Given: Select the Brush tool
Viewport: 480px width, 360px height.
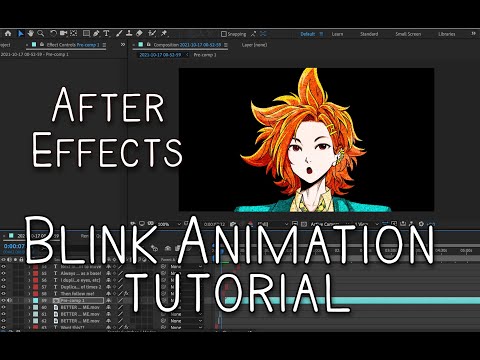Looking at the screenshot, I should point(119,33).
